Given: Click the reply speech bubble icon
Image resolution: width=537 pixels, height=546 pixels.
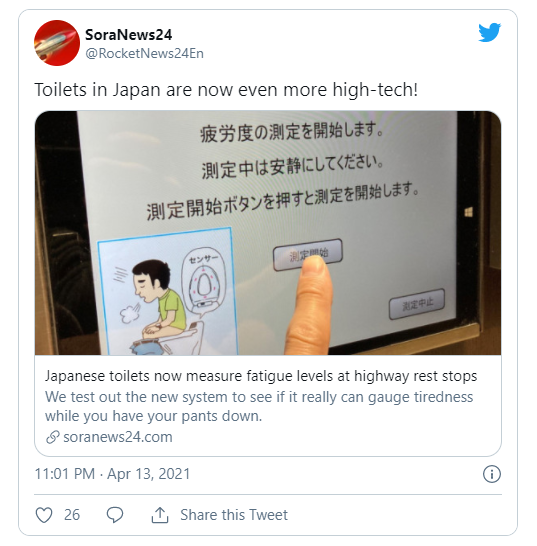Looking at the screenshot, I should pyautogui.click(x=115, y=515).
